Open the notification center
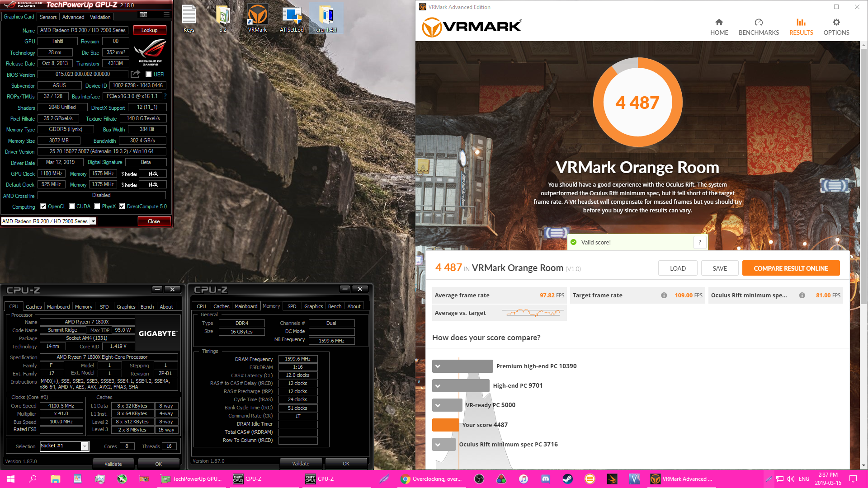Viewport: 868px width, 488px height. coord(853,479)
